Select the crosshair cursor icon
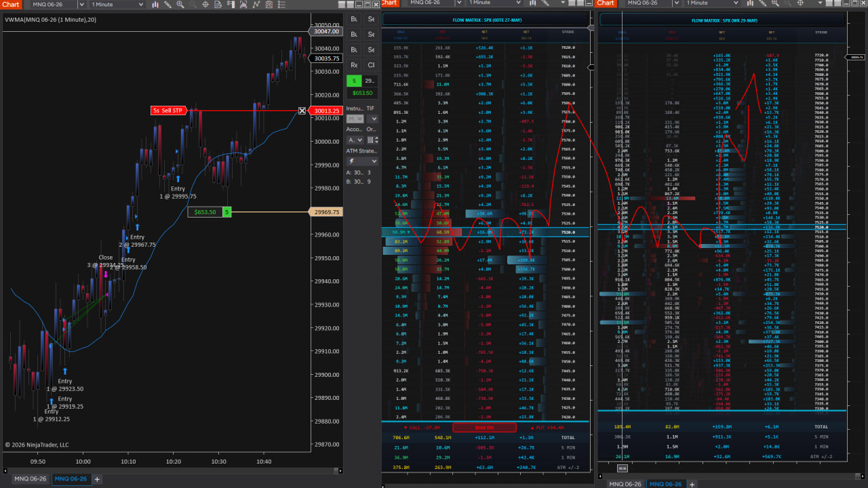This screenshot has height=488, width=868. click(205, 4)
